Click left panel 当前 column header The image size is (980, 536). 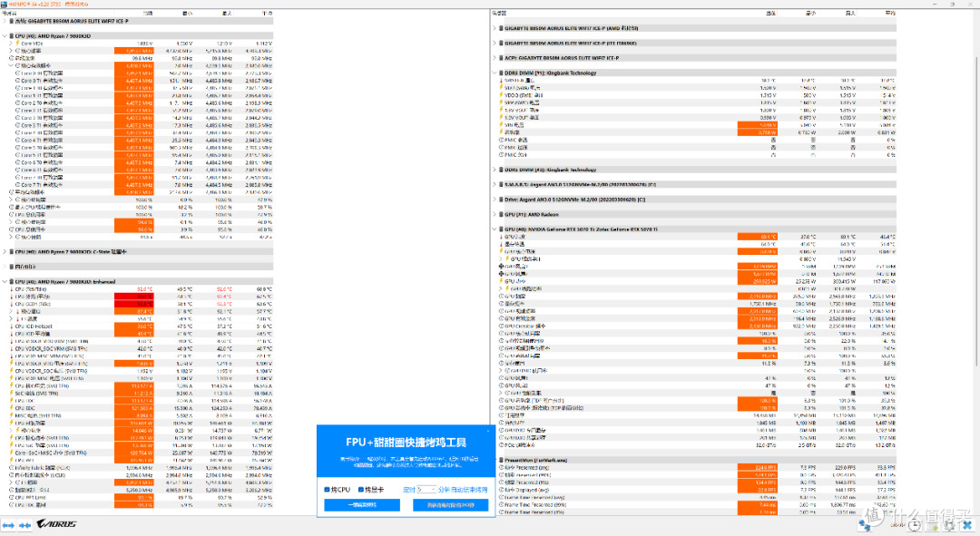point(148,13)
